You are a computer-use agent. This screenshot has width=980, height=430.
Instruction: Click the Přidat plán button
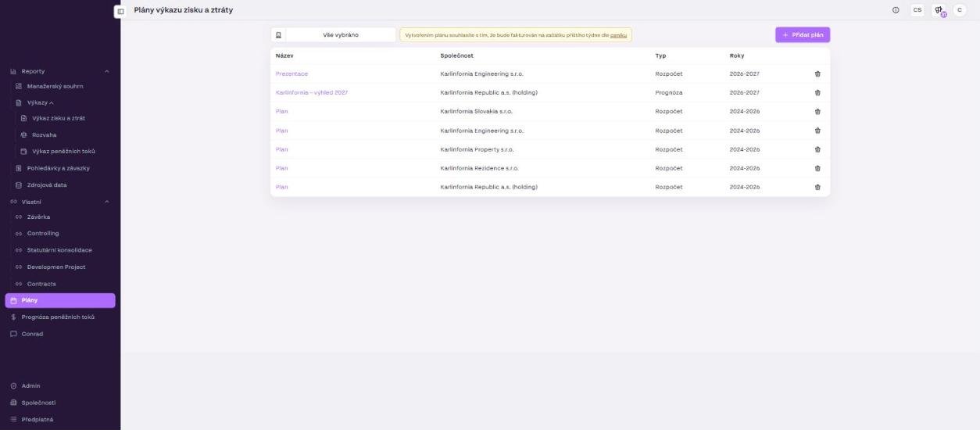pos(803,34)
